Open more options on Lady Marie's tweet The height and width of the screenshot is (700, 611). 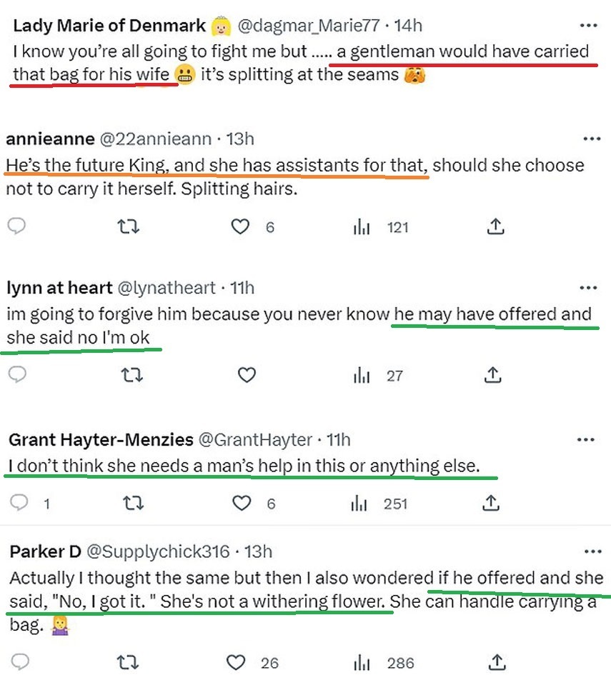coord(588,26)
